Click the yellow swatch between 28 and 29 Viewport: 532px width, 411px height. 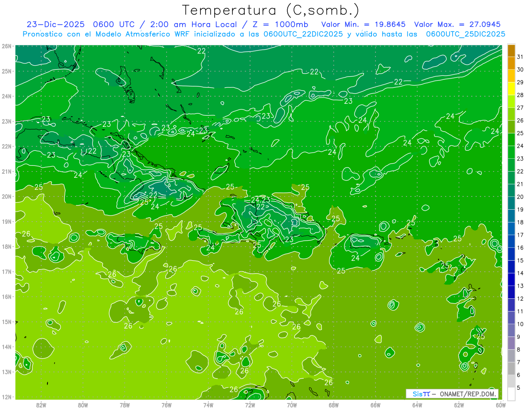click(511, 89)
